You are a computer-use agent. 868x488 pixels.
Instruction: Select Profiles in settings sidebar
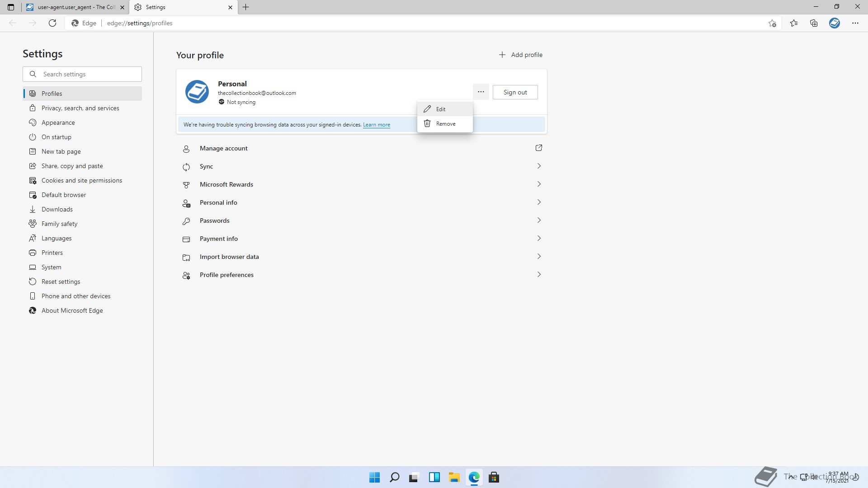coord(82,94)
